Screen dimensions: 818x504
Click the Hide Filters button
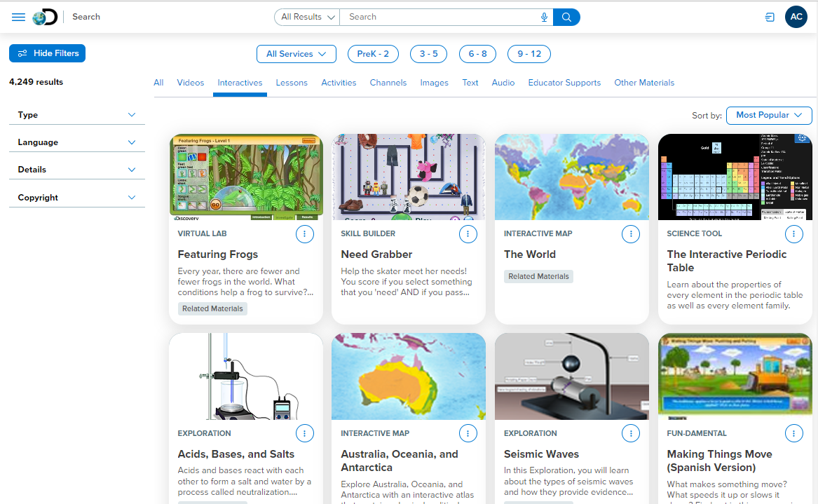tap(48, 53)
